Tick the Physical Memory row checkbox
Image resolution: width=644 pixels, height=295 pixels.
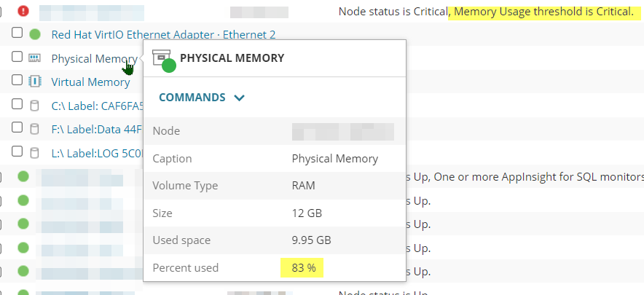tap(17, 58)
